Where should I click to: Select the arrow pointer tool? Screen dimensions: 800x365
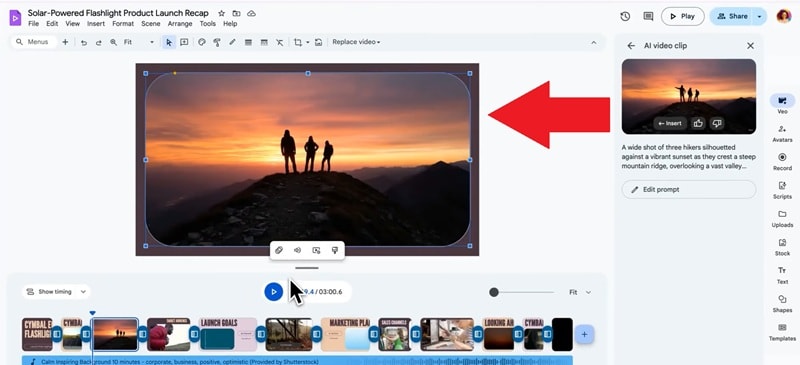[169, 42]
